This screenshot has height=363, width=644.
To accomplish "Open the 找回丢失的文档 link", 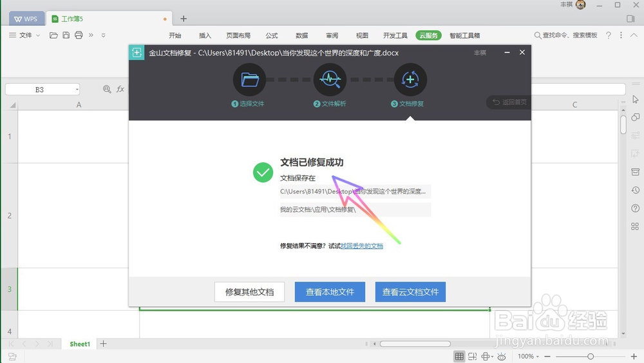I will 362,246.
